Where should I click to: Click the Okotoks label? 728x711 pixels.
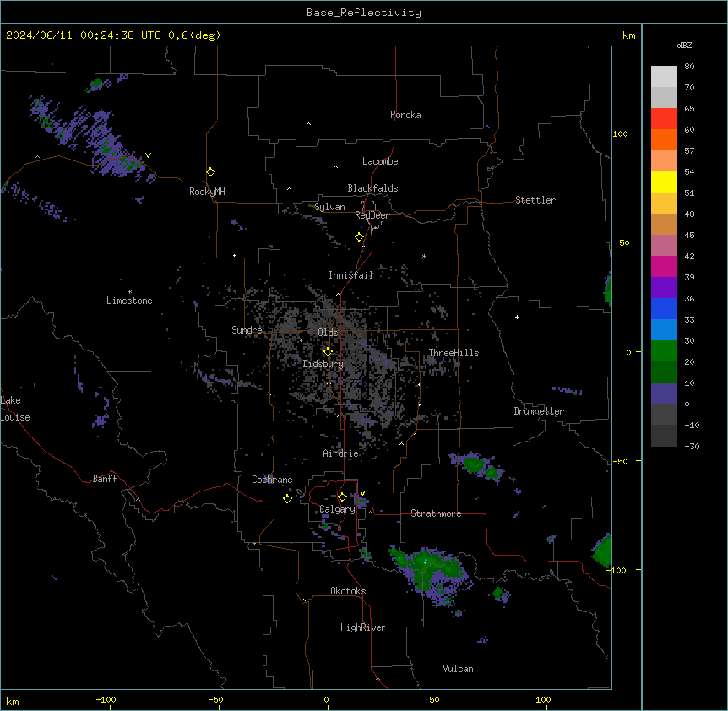(348, 591)
